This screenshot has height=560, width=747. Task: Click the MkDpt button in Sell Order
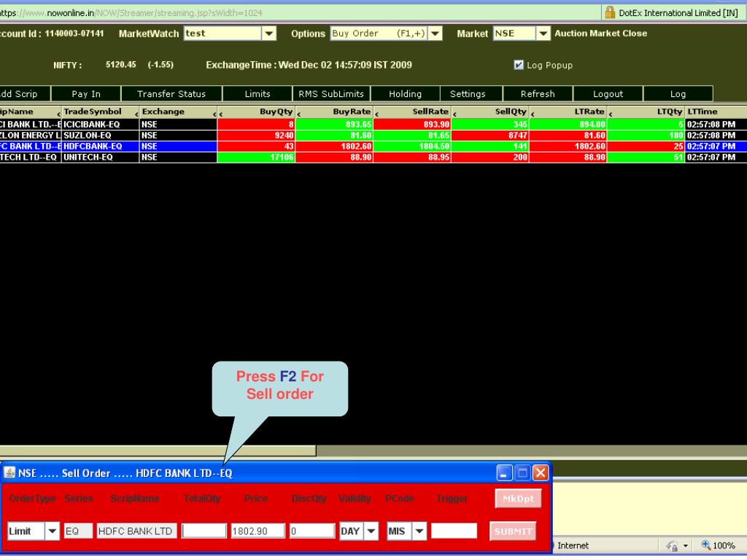pyautogui.click(x=519, y=499)
